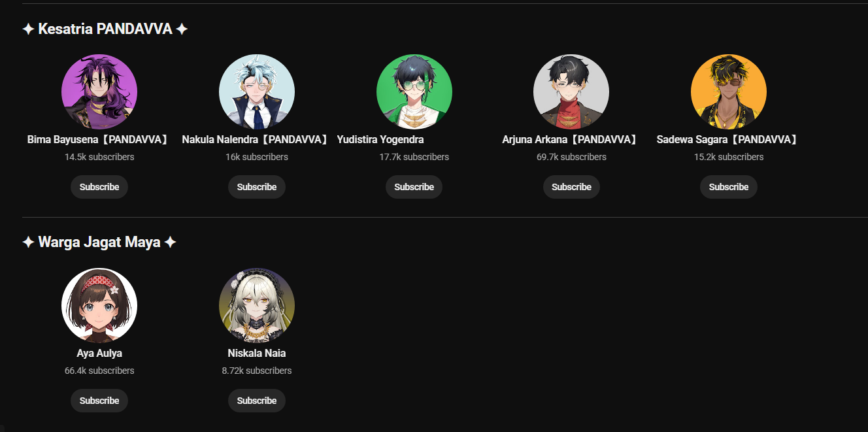Viewport: 868px width, 432px height.
Task: Subscribe to Yudistira Yogendra channel
Action: click(414, 187)
